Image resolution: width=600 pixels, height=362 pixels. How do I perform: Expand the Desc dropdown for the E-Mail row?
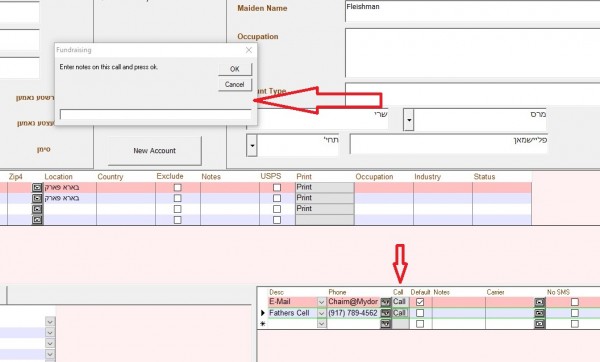coord(321,302)
